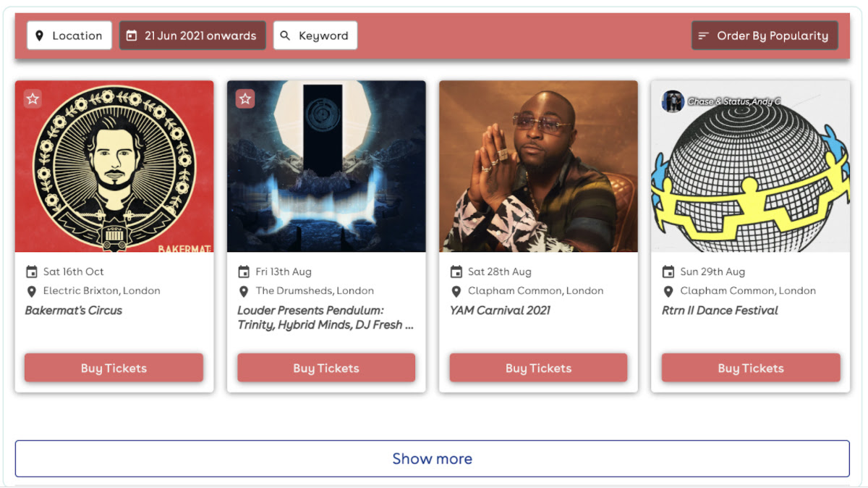The width and height of the screenshot is (868, 488).
Task: Click the pin icon on Rtrn II card
Action: pos(668,291)
